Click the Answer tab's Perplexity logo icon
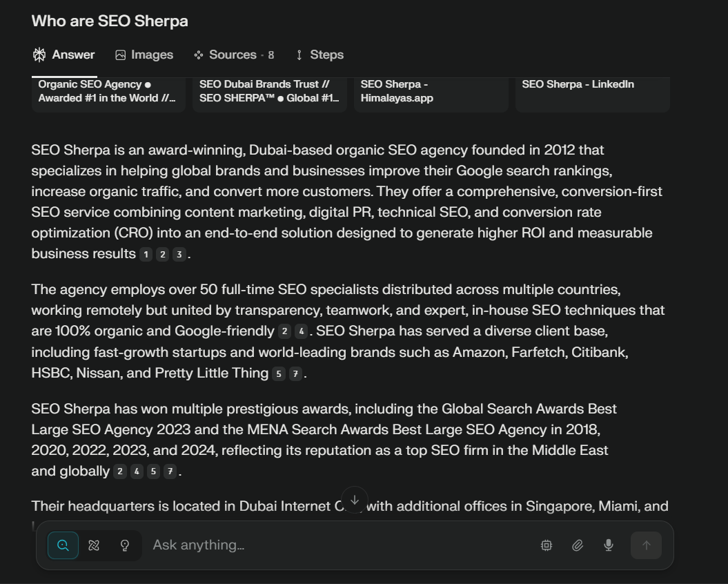The image size is (728, 584). (x=39, y=55)
